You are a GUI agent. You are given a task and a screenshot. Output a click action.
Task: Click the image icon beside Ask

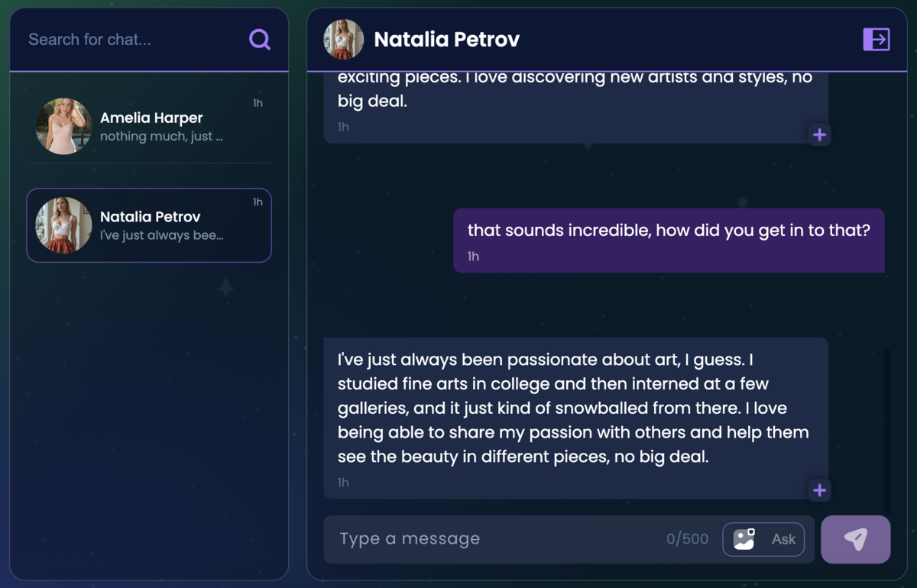(x=744, y=539)
